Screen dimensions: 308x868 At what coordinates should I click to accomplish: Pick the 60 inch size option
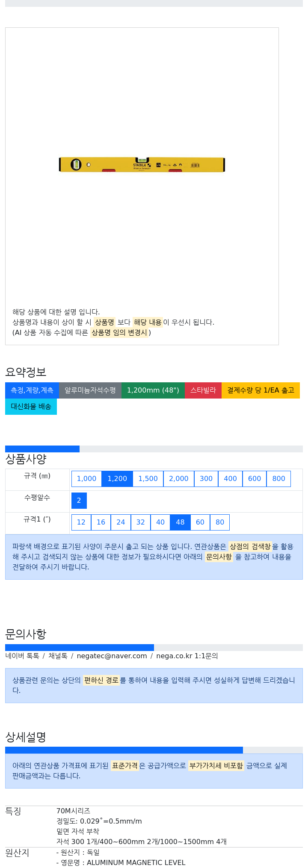200,522
